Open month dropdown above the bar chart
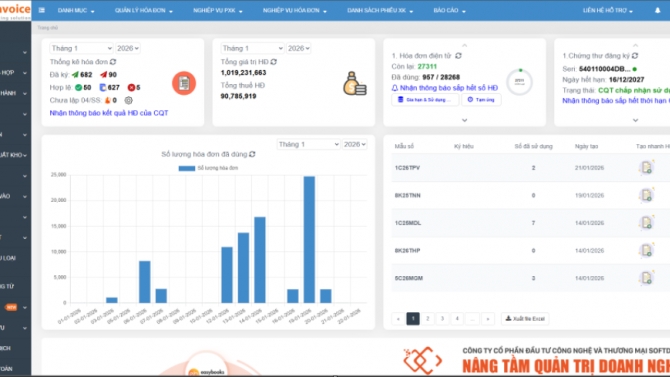 point(308,144)
